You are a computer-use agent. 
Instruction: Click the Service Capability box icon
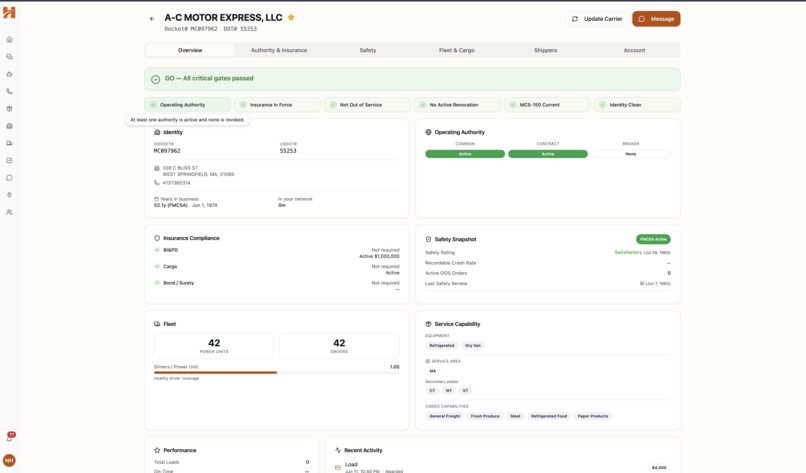428,324
